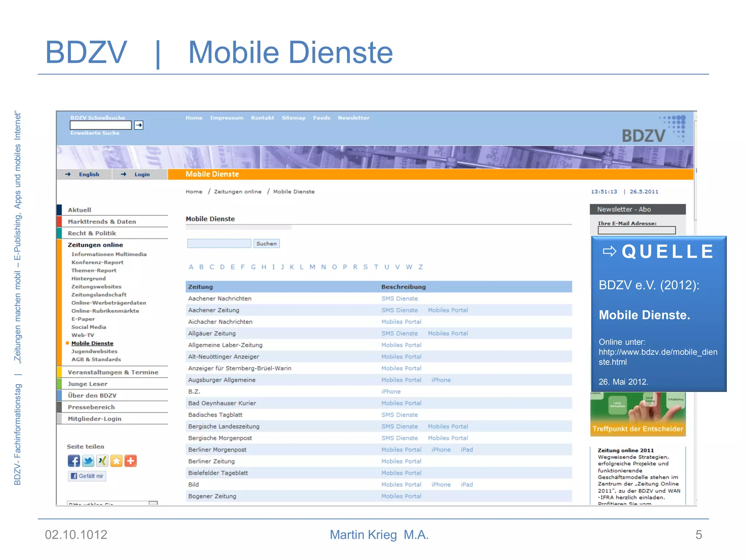
Task: Open Recht & Politik section
Action: coord(92,233)
